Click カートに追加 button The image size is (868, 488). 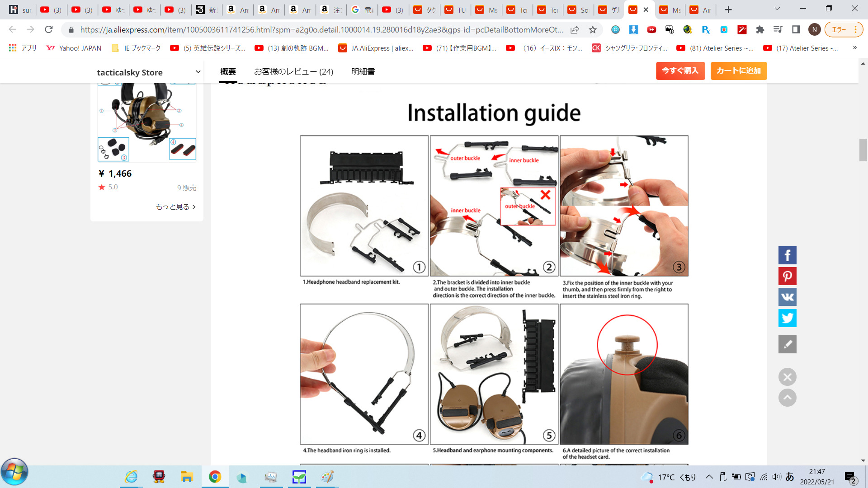(x=738, y=71)
